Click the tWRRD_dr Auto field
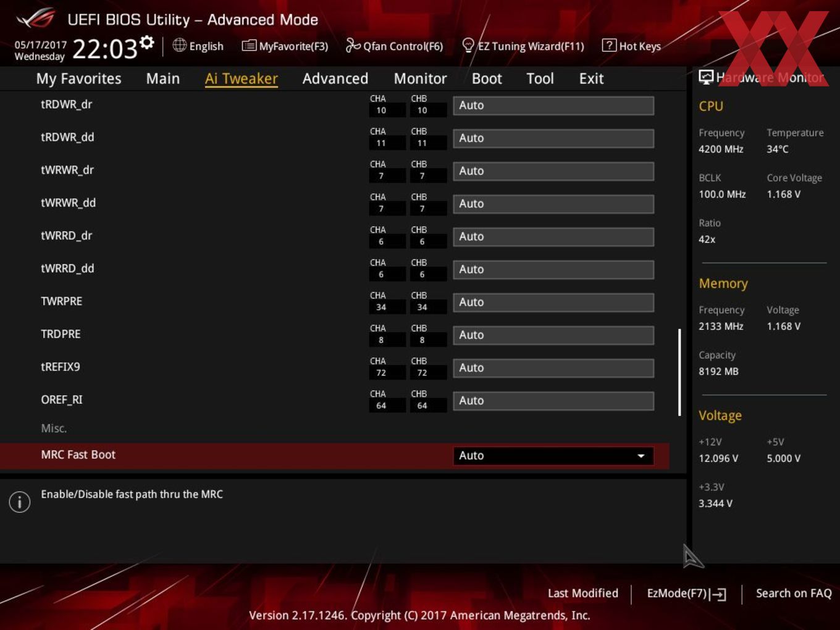Image resolution: width=840 pixels, height=630 pixels. [553, 237]
